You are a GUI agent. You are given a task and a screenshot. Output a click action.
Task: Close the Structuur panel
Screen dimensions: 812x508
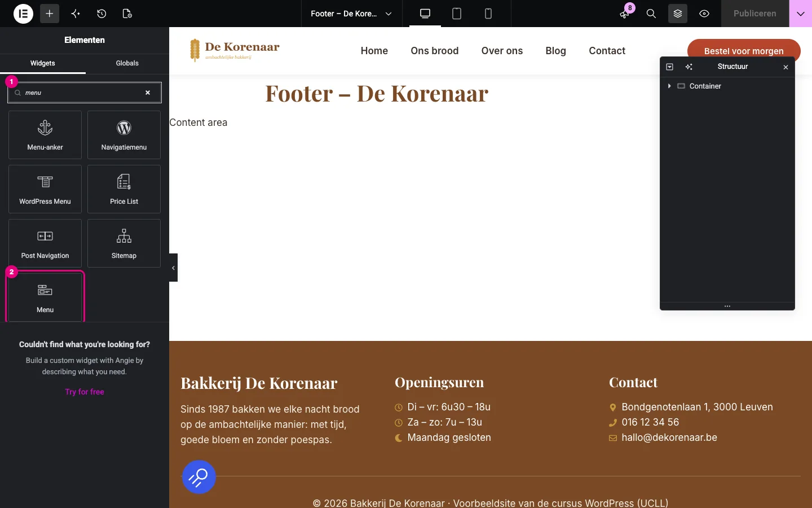pos(785,67)
